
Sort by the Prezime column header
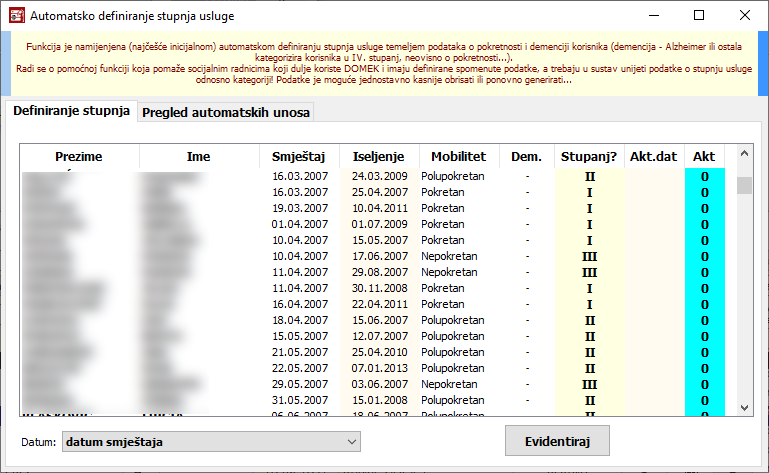(79, 157)
